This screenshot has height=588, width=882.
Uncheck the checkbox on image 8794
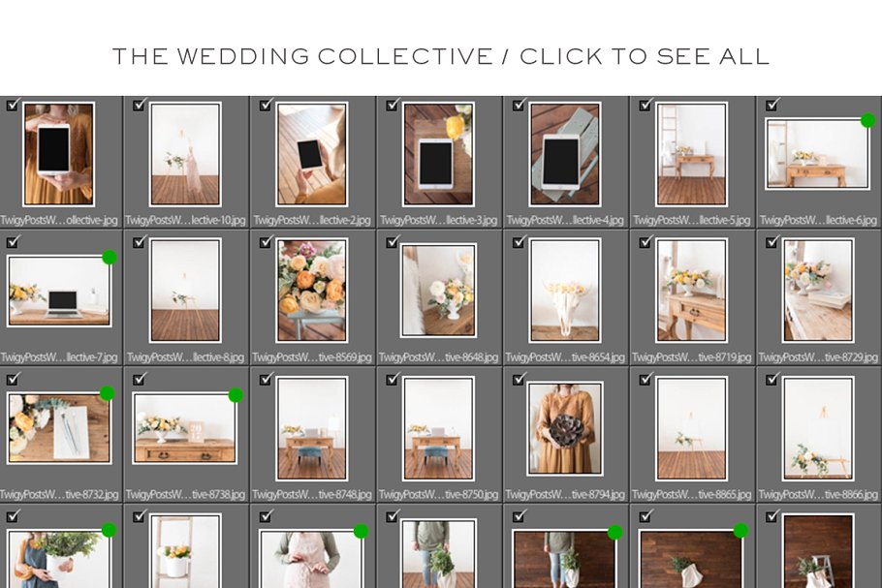click(516, 382)
